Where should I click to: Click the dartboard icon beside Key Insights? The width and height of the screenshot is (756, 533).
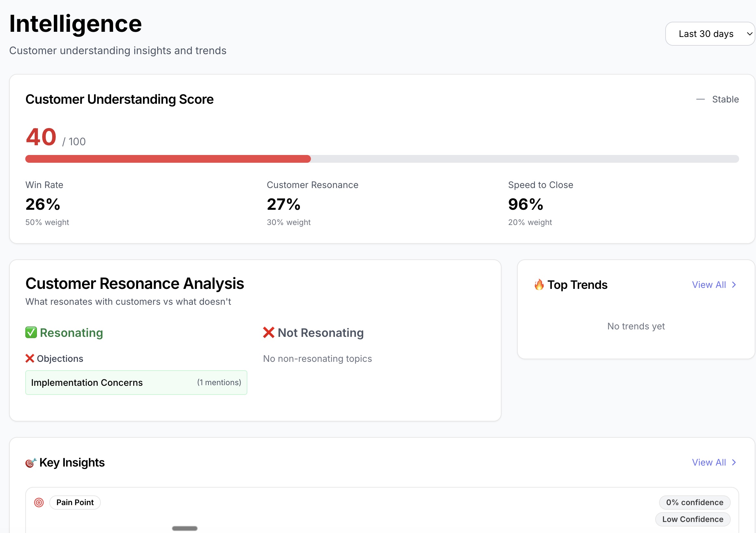pyautogui.click(x=30, y=463)
